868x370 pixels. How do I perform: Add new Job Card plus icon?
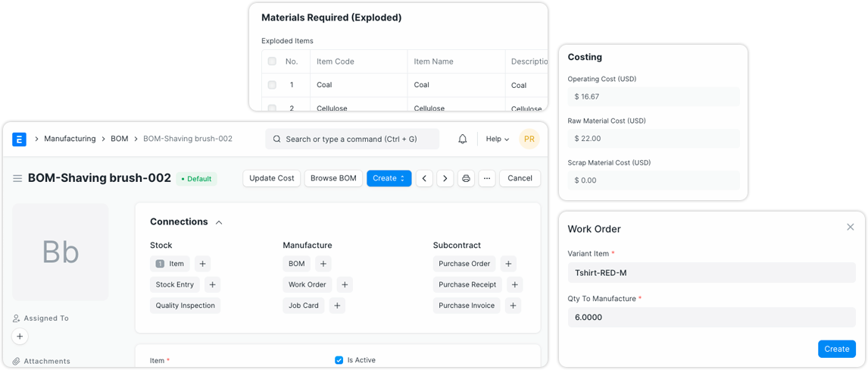(x=337, y=306)
